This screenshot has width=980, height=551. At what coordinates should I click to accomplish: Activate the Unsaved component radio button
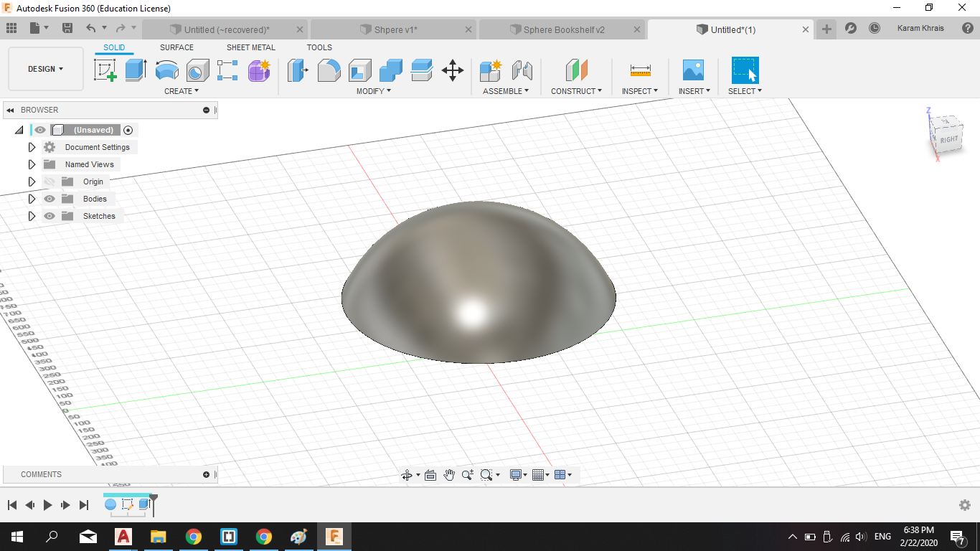pyautogui.click(x=128, y=130)
